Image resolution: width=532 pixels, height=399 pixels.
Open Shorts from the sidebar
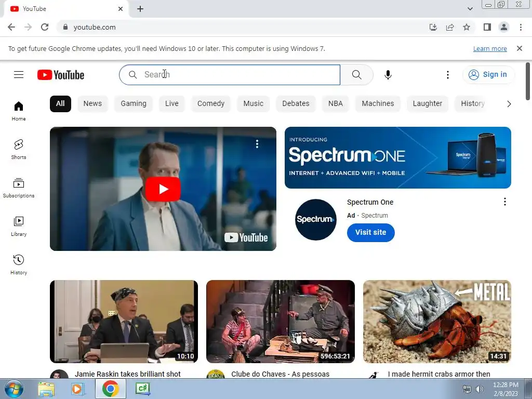point(19,150)
